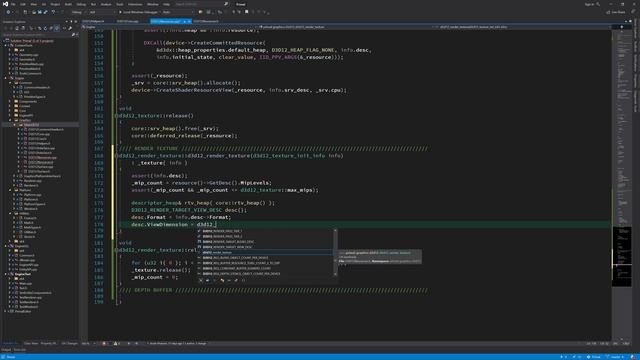Collapse the Graphics folder
This screenshot has width=640, height=360.
point(10,120)
